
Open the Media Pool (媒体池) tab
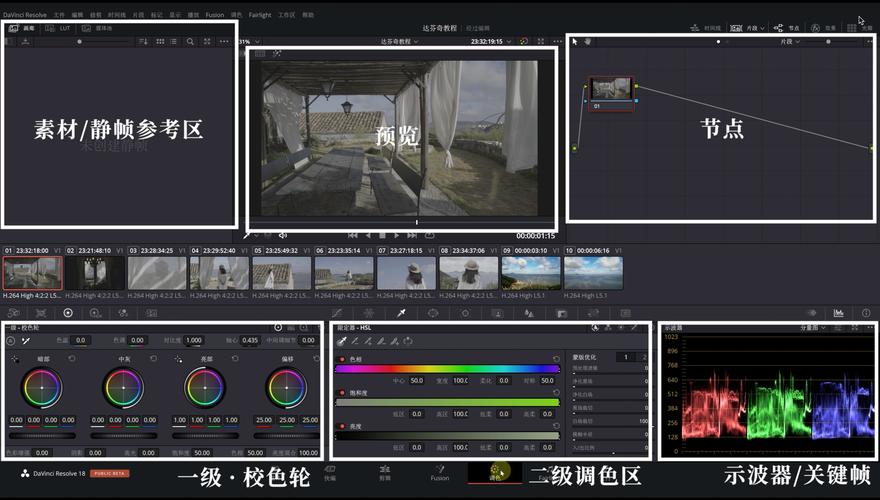point(97,28)
